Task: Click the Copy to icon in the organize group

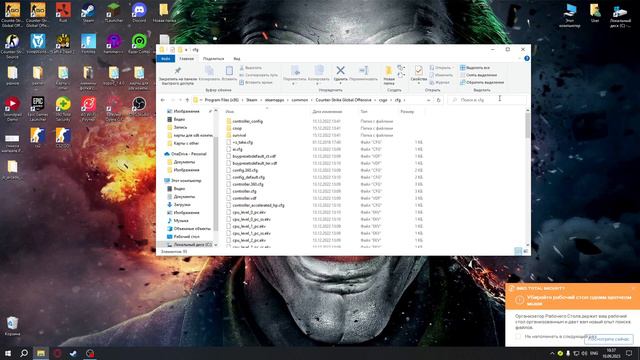Action: [x=319, y=70]
